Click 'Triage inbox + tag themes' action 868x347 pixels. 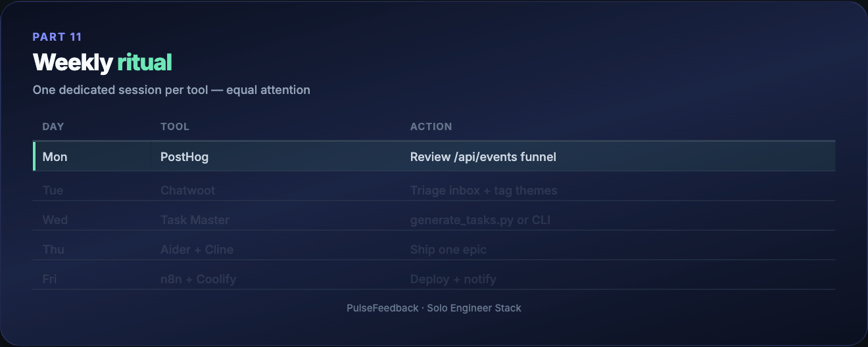(484, 191)
